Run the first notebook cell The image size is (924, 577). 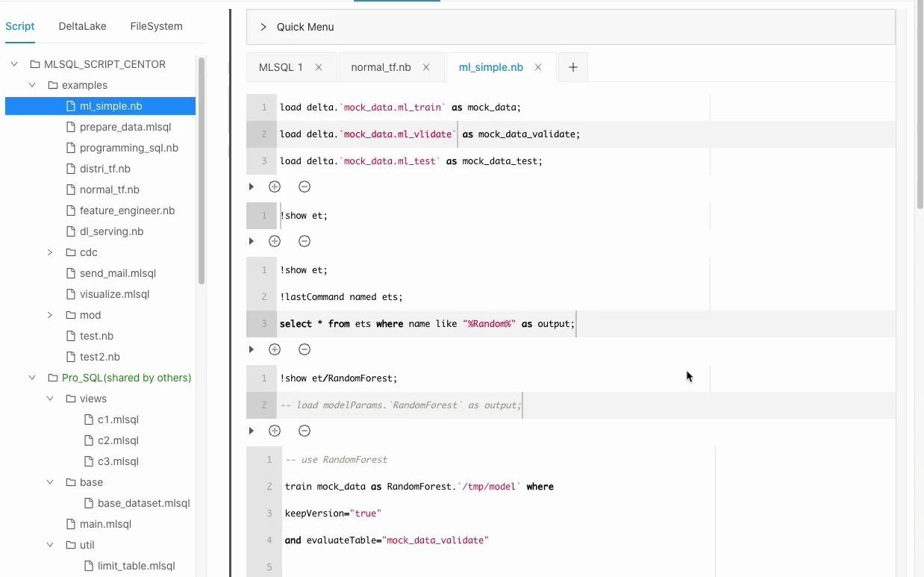point(252,187)
